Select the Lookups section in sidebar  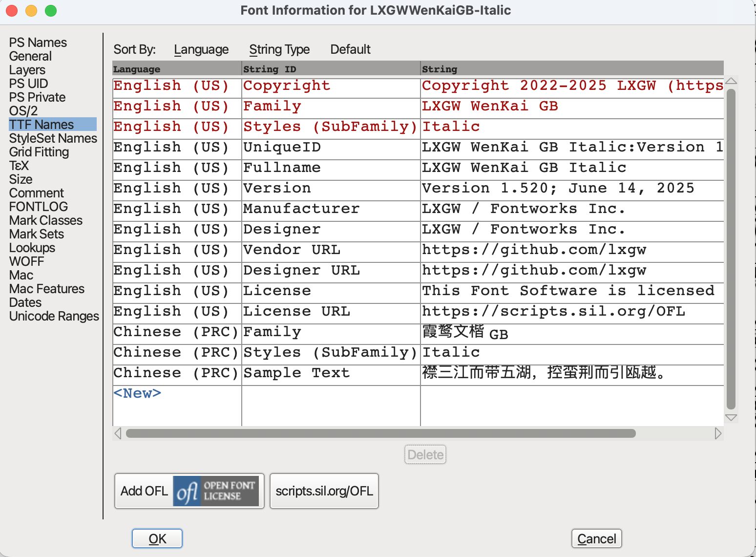(x=32, y=248)
